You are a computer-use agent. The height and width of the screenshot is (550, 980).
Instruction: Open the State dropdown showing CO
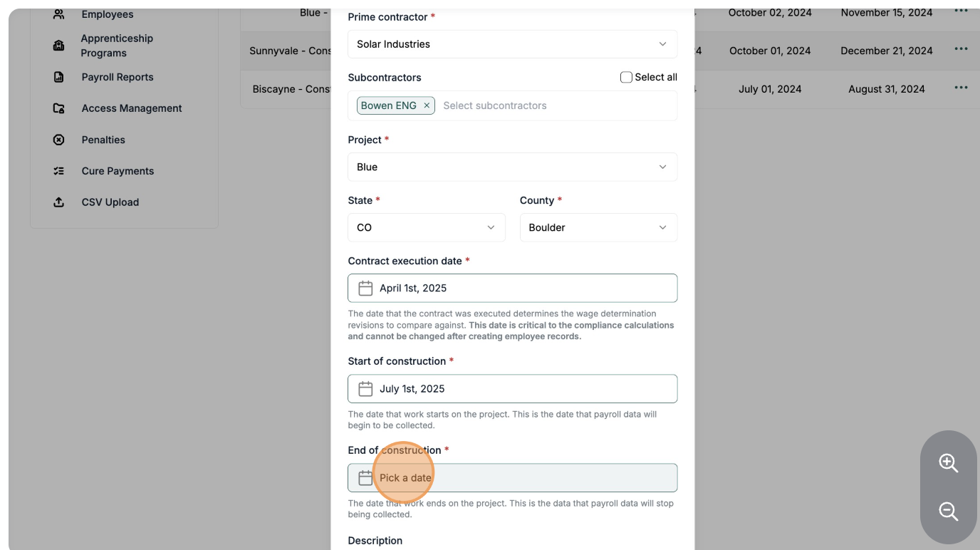426,227
